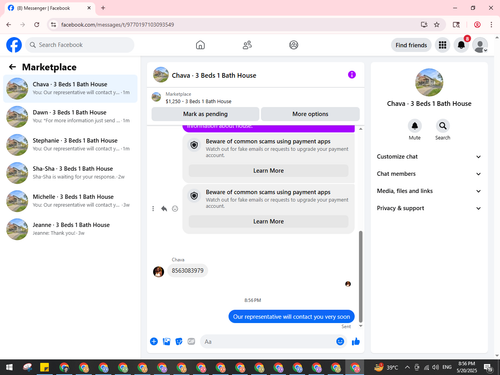Viewport: 500px width, 375px height.
Task: Focus the Search Facebook field
Action: click(x=80, y=45)
